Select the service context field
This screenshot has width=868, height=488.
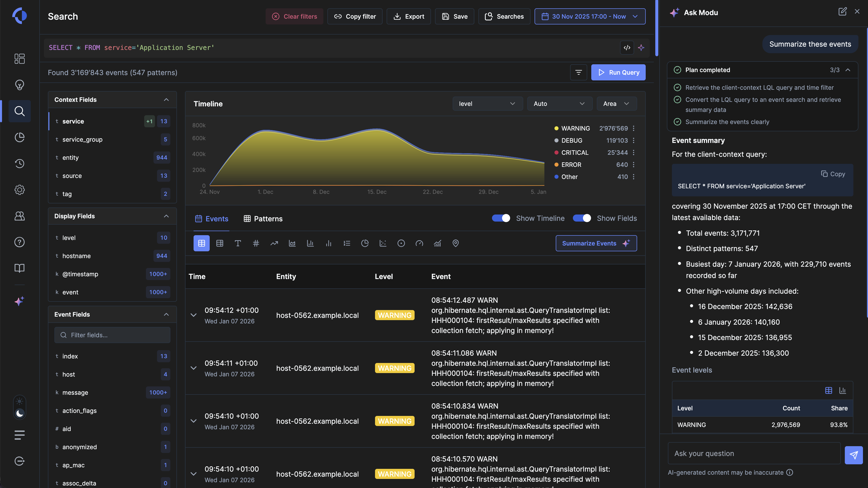click(113, 121)
